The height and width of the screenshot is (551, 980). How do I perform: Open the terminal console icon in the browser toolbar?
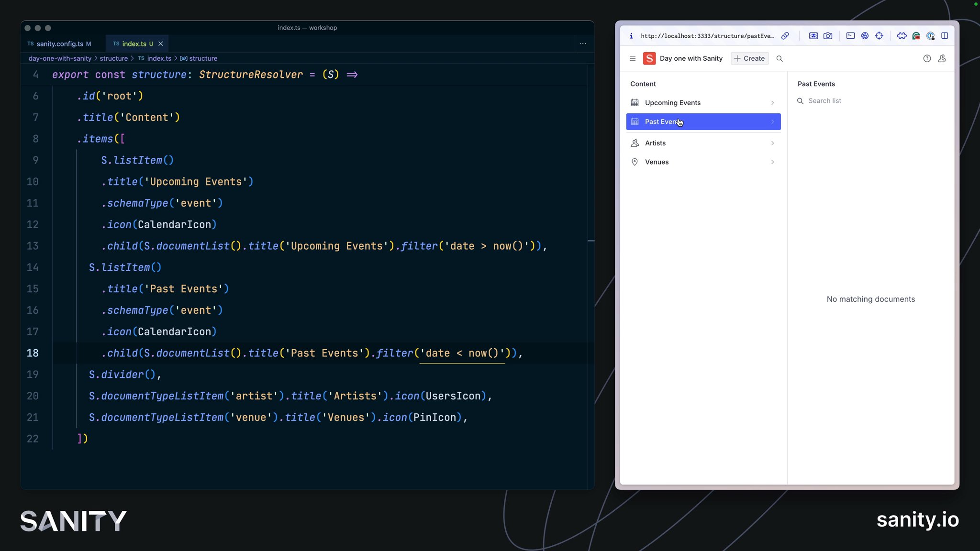850,36
